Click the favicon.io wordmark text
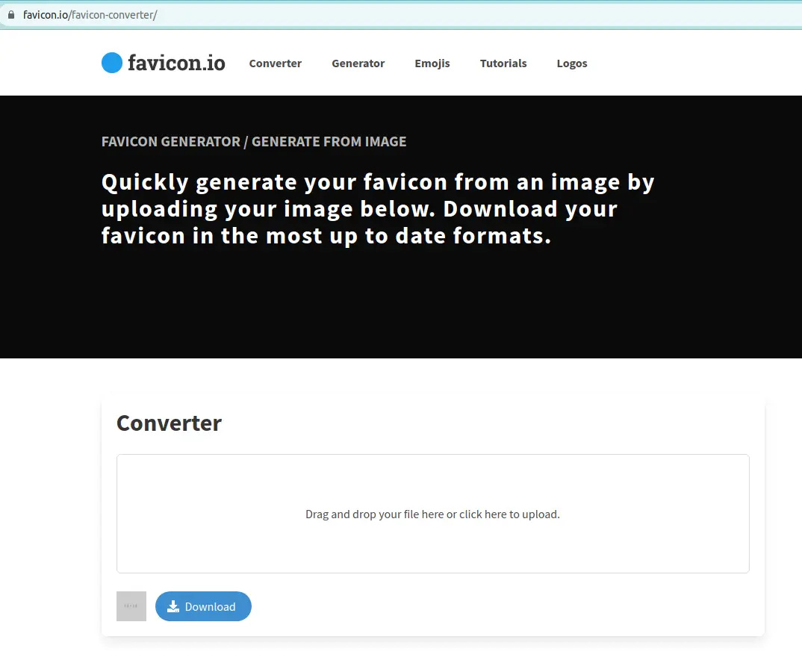This screenshot has width=802, height=672. [176, 63]
